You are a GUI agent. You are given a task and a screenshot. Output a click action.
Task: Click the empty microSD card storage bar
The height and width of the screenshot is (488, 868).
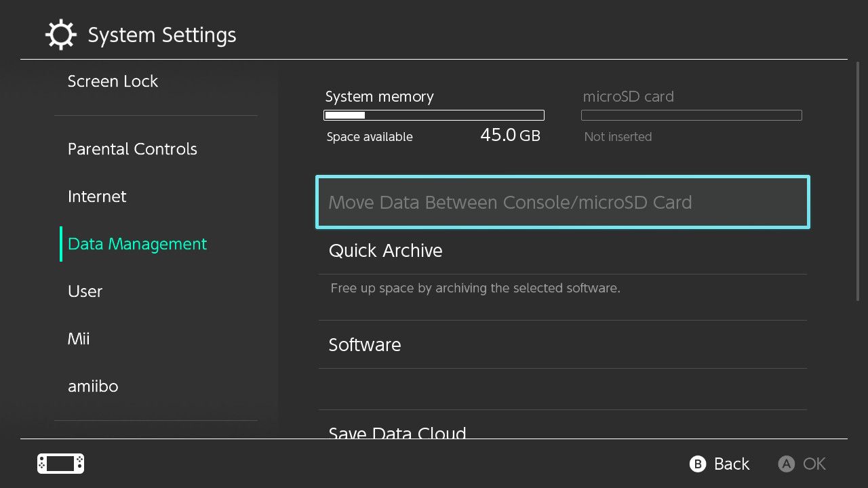point(691,115)
